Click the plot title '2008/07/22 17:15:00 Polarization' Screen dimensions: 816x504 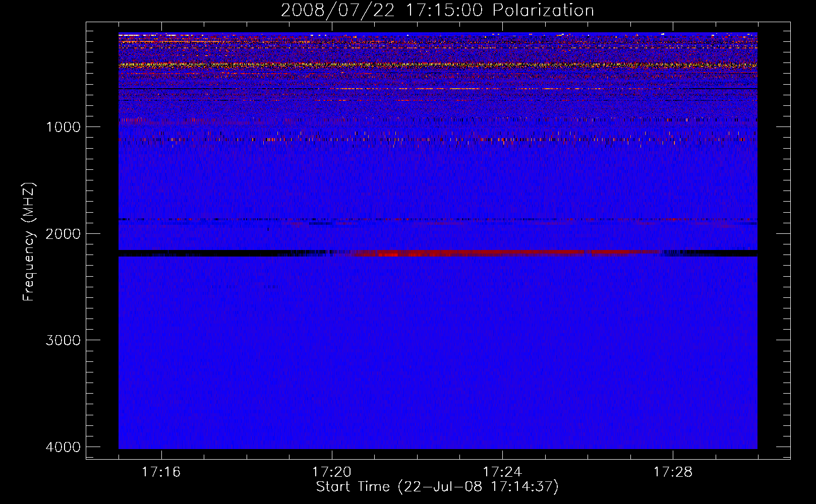[x=437, y=10]
